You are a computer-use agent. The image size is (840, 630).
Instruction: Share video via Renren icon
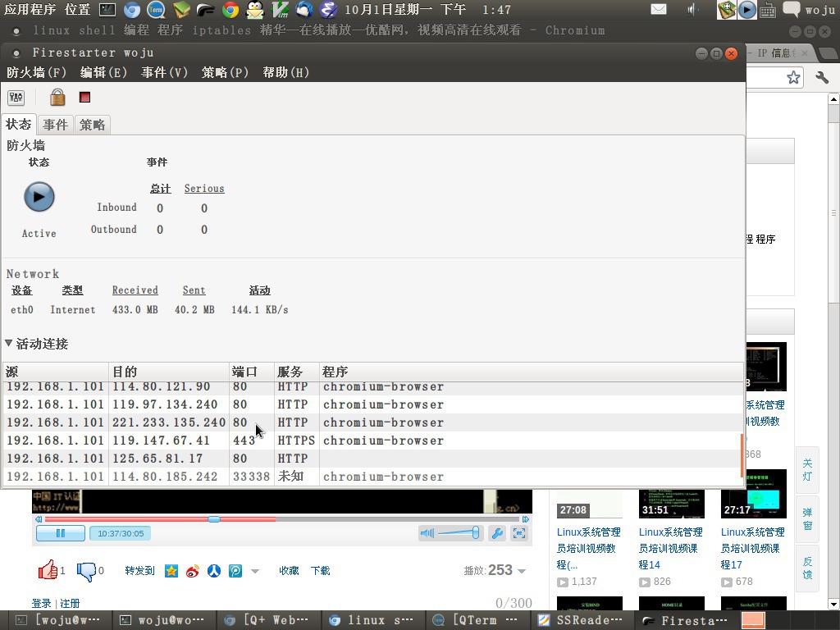pyautogui.click(x=214, y=571)
